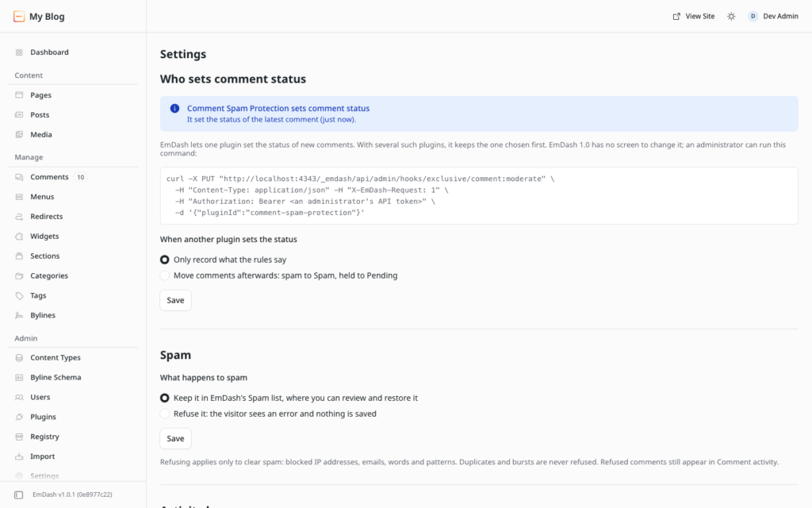Viewport: 812px width, 508px height.
Task: Click the Users label in sidebar
Action: coord(40,397)
